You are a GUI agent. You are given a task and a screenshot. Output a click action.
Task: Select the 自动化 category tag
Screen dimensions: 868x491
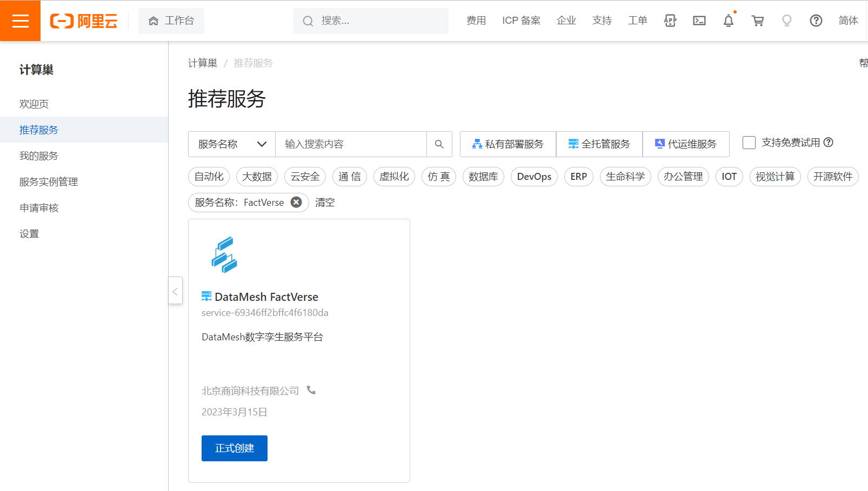point(209,177)
